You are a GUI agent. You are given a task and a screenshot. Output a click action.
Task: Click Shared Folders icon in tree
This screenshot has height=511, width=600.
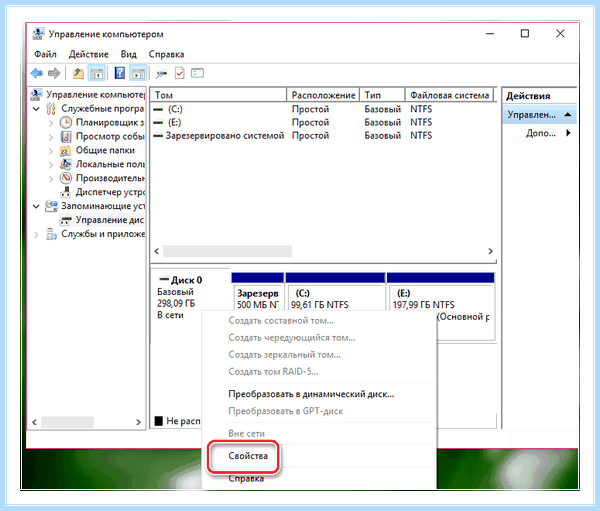tap(65, 150)
